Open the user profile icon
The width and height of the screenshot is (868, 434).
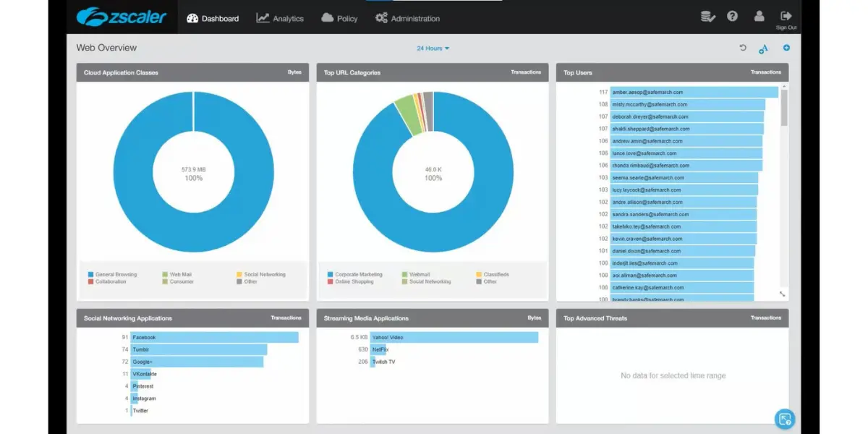pos(759,16)
